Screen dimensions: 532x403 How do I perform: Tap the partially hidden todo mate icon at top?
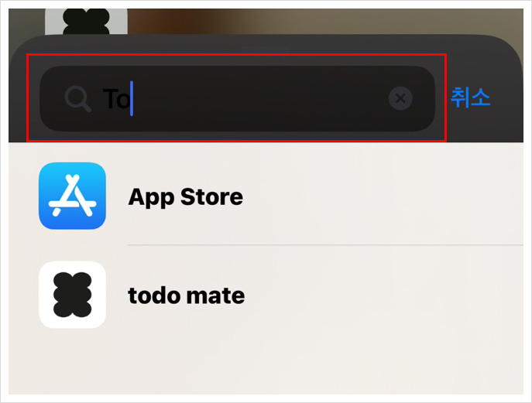[87, 22]
